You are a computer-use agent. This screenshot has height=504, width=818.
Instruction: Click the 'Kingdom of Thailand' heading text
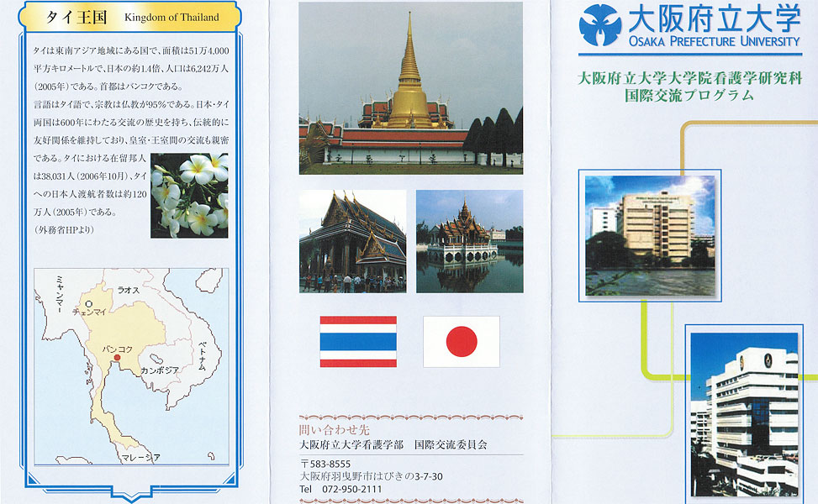[x=172, y=17]
